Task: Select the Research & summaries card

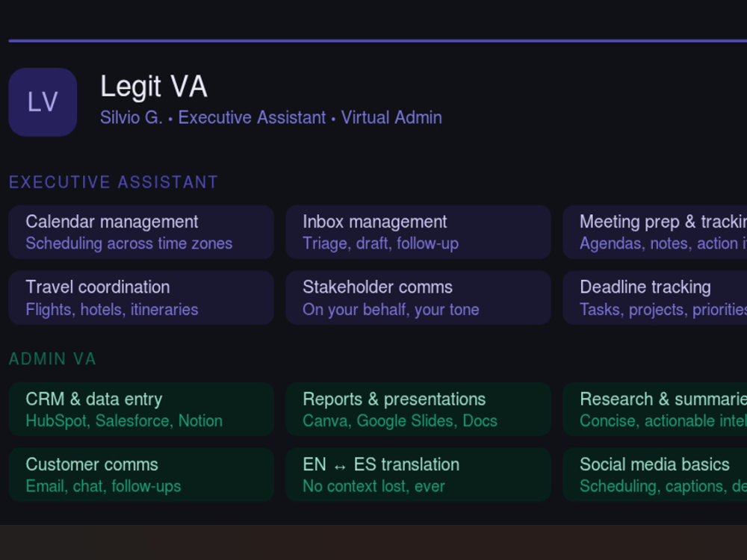Action: 655,409
